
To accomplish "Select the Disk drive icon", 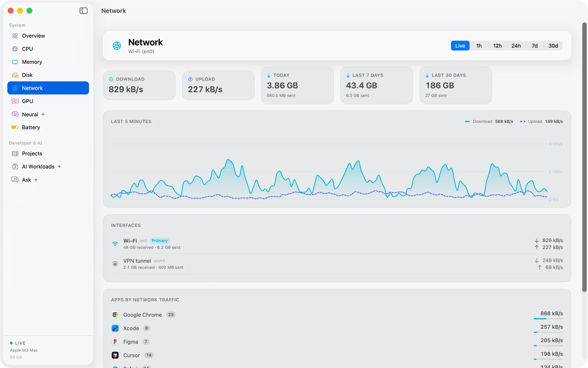I will [15, 75].
